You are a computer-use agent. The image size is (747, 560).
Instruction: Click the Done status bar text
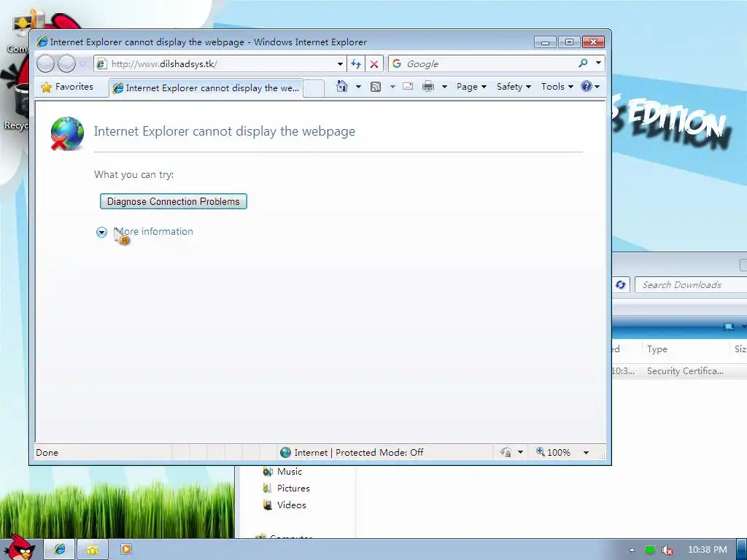pos(47,452)
